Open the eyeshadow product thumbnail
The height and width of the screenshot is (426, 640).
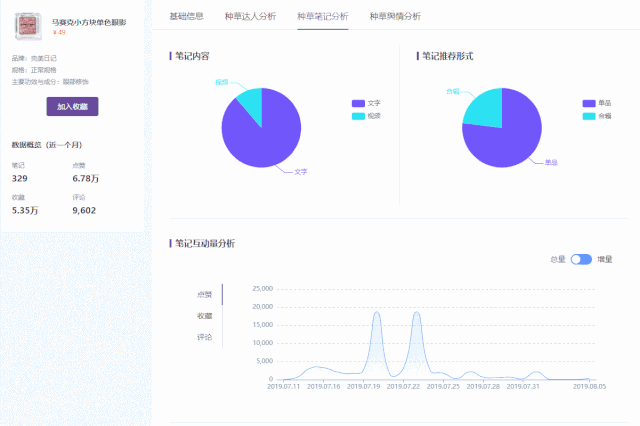(x=28, y=26)
